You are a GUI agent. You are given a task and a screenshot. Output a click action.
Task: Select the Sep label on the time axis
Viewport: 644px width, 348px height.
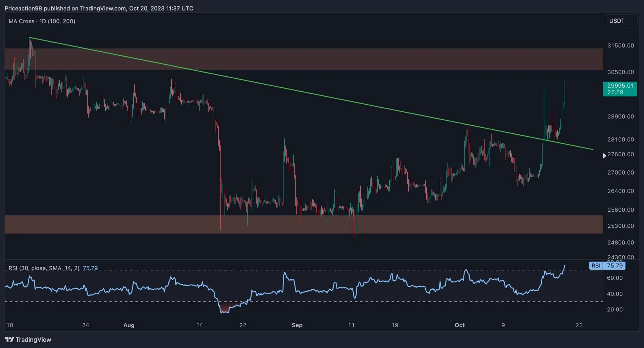pyautogui.click(x=297, y=325)
